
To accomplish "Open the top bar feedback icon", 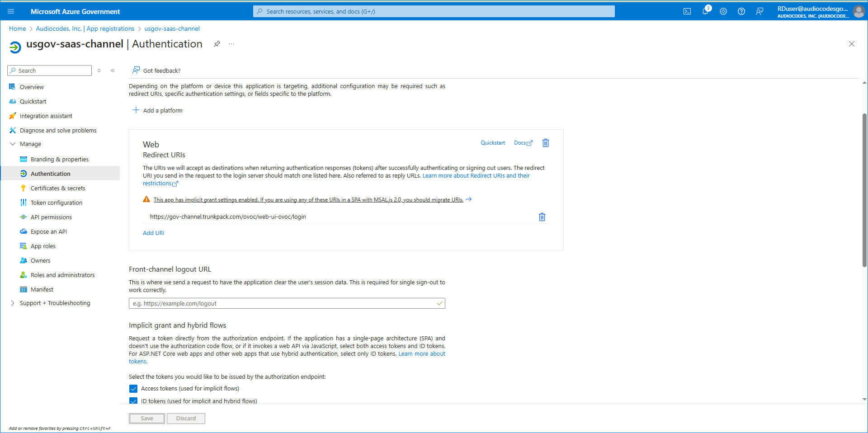I will pyautogui.click(x=759, y=11).
